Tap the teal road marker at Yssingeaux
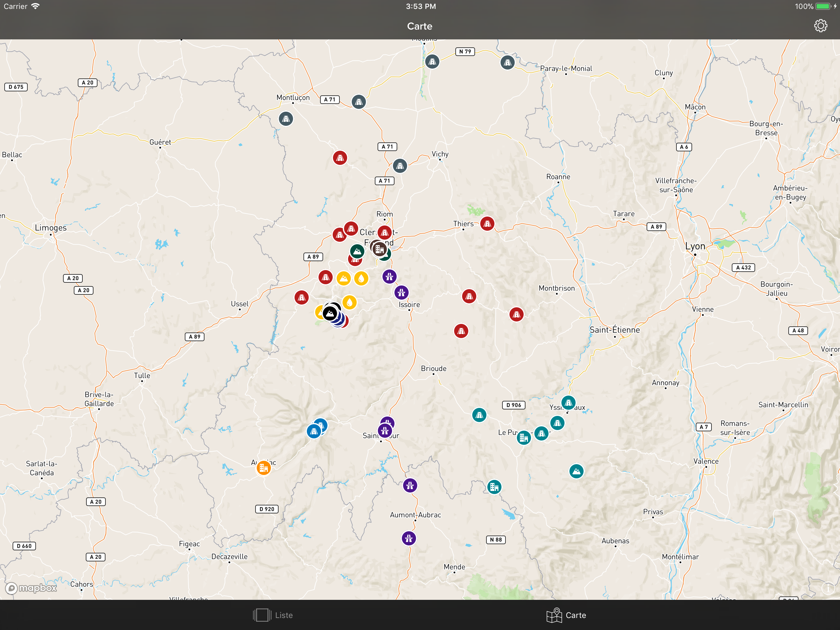 pos(568,403)
